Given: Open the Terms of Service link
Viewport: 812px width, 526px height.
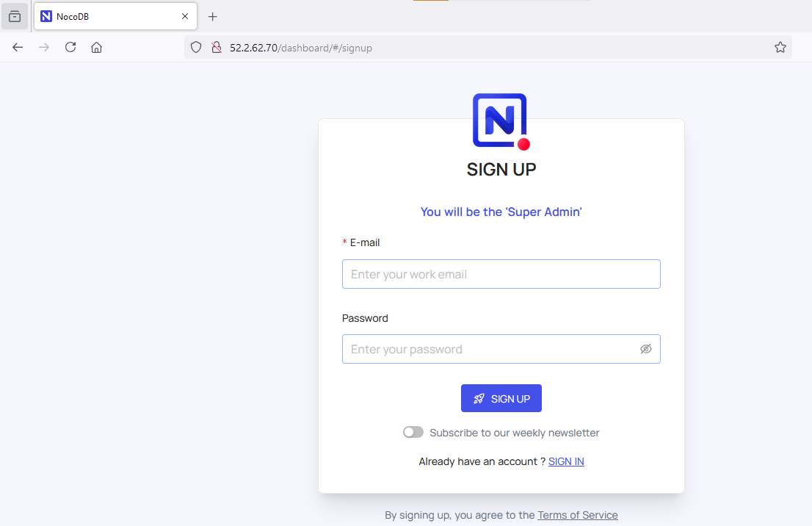Looking at the screenshot, I should pyautogui.click(x=577, y=515).
